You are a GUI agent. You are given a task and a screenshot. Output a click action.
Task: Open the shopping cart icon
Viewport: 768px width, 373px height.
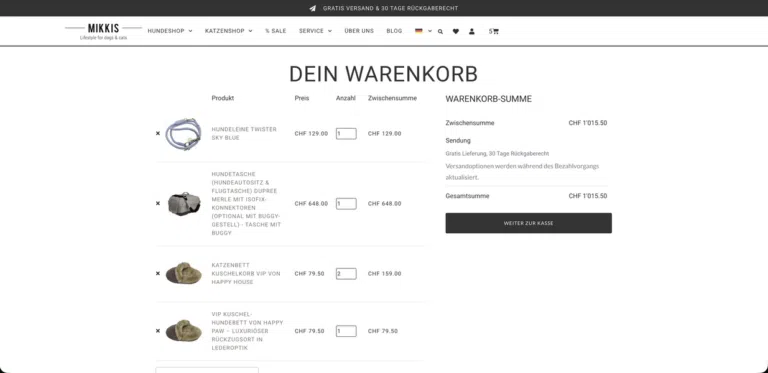494,31
